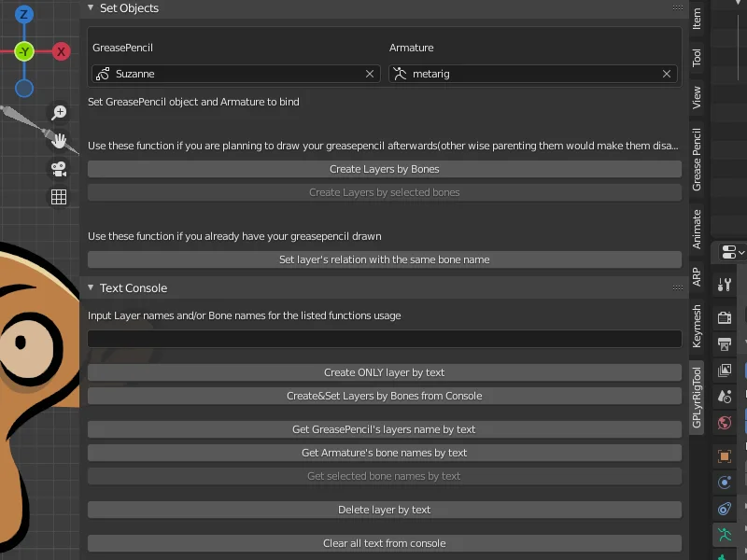Open Object properties orange square icon
This screenshot has width=747, height=560.
coord(725,455)
